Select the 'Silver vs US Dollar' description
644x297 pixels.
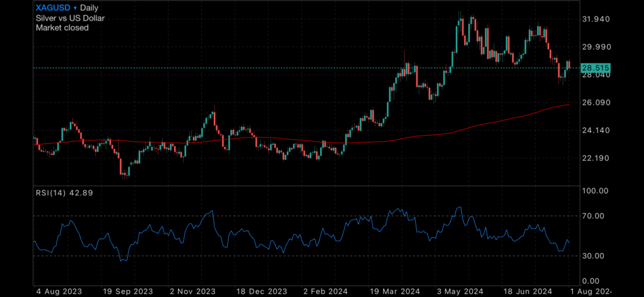(70, 18)
